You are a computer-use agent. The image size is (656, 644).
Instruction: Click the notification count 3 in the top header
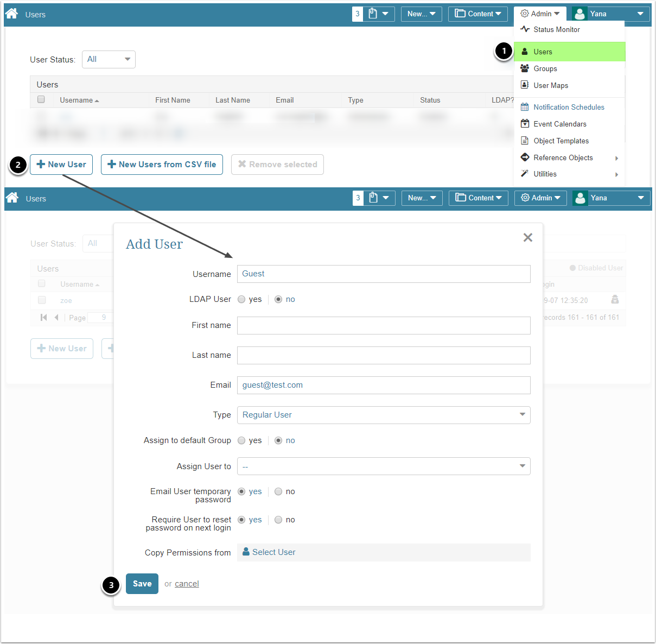pos(358,14)
